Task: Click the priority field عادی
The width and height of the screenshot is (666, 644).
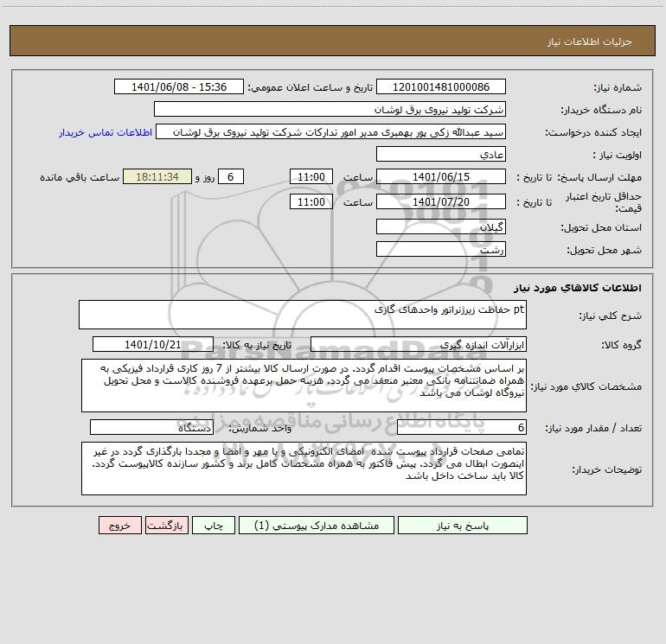Action: tap(441, 154)
